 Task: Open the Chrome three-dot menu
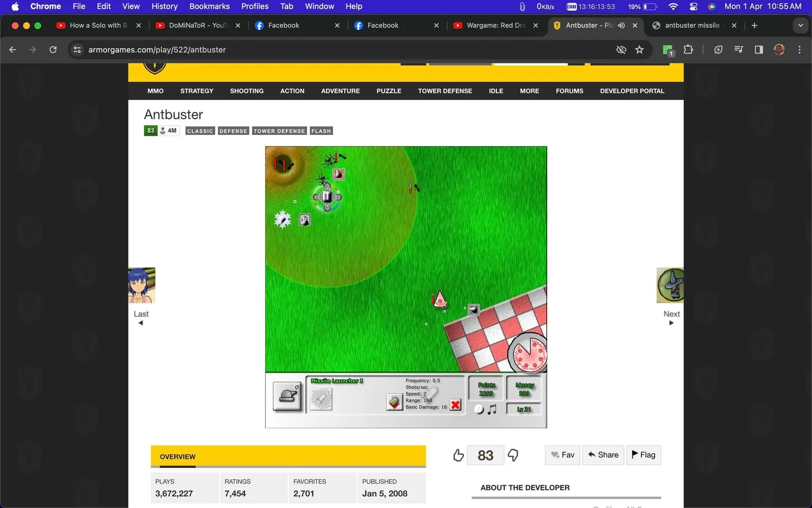point(800,49)
